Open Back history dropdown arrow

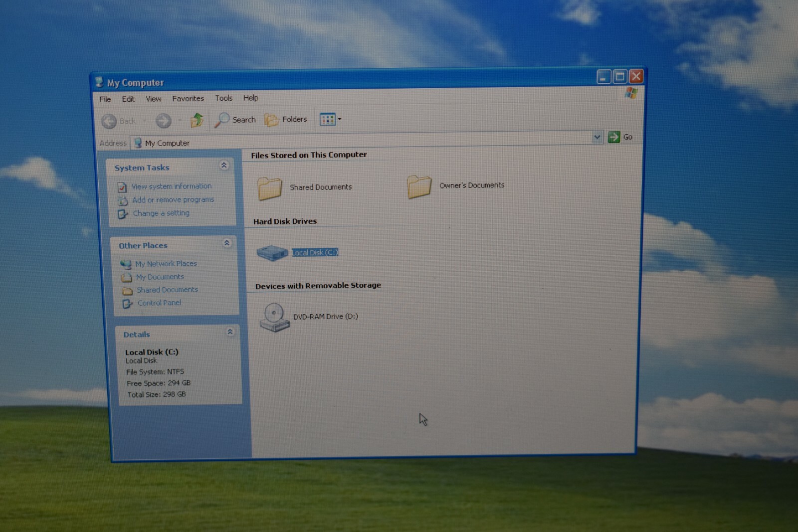(145, 121)
